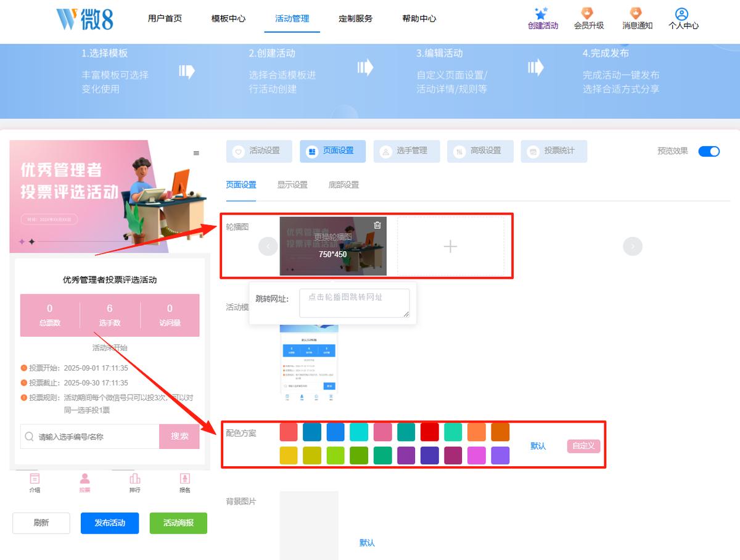The image size is (740, 560).
Task: Select the 底部设置 sub-tab
Action: point(343,185)
